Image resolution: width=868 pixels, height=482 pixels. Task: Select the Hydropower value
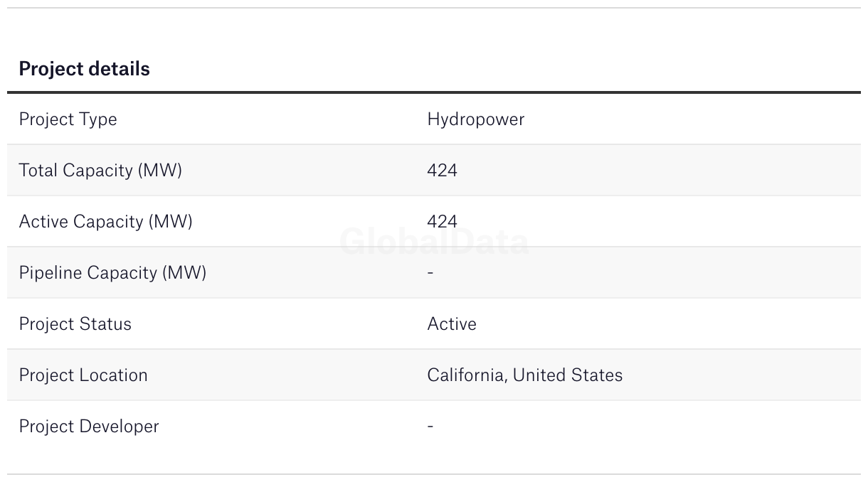tap(475, 119)
